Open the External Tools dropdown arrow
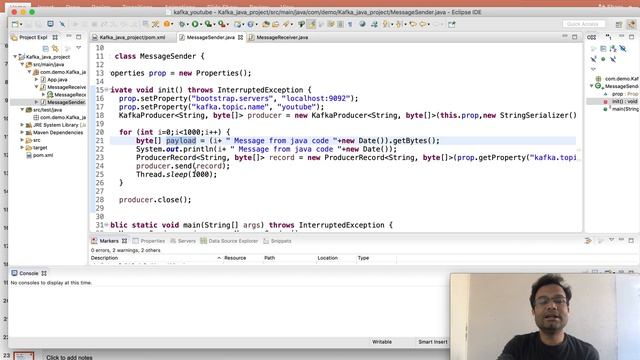 (x=228, y=24)
